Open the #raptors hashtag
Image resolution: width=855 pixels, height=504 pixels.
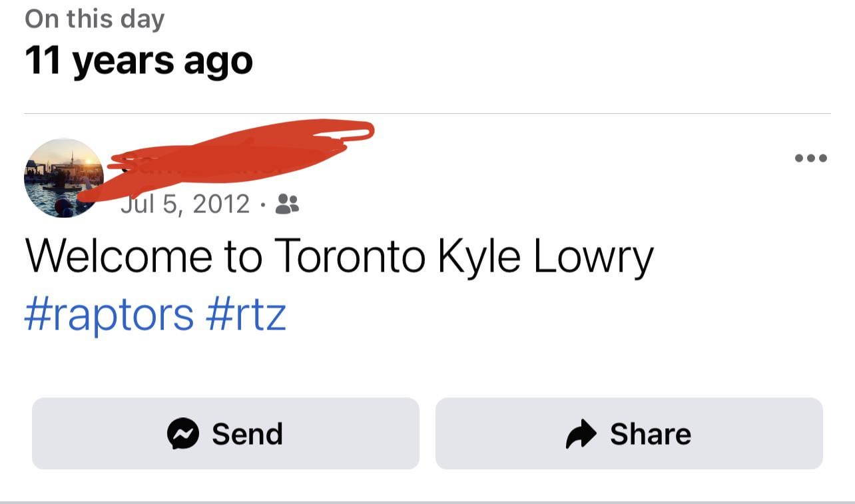coord(109,314)
